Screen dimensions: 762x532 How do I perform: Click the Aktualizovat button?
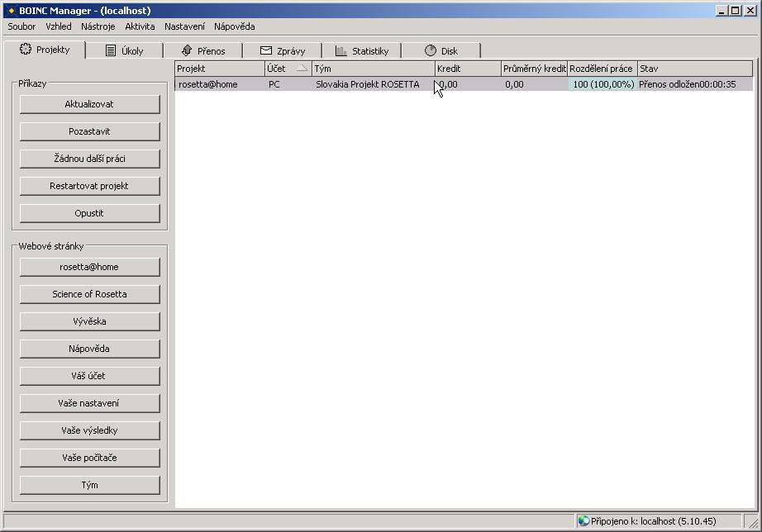pos(89,104)
